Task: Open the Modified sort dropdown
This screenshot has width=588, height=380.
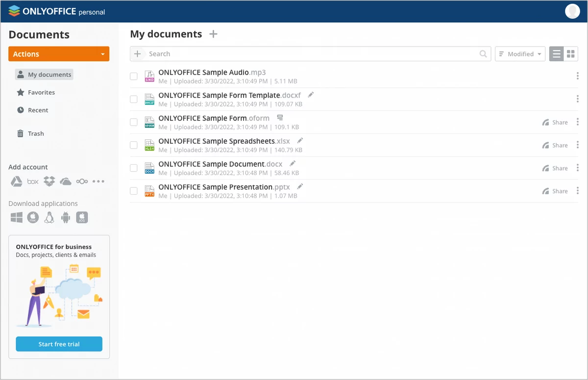Action: (520, 54)
